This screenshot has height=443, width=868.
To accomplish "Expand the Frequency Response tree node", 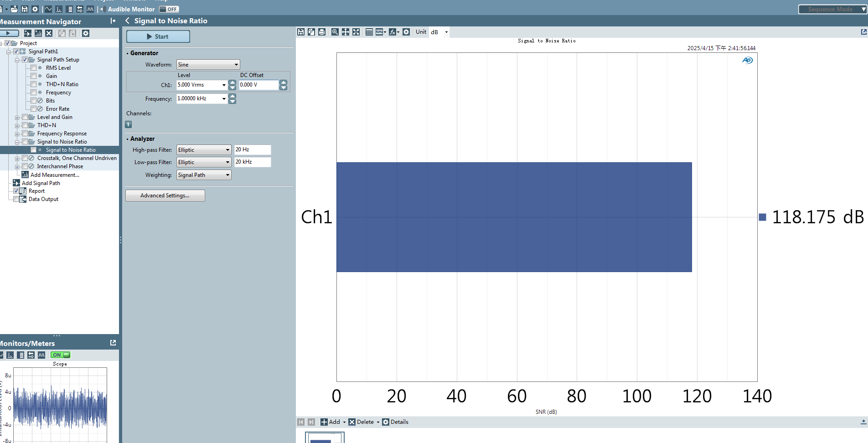I will (17, 134).
